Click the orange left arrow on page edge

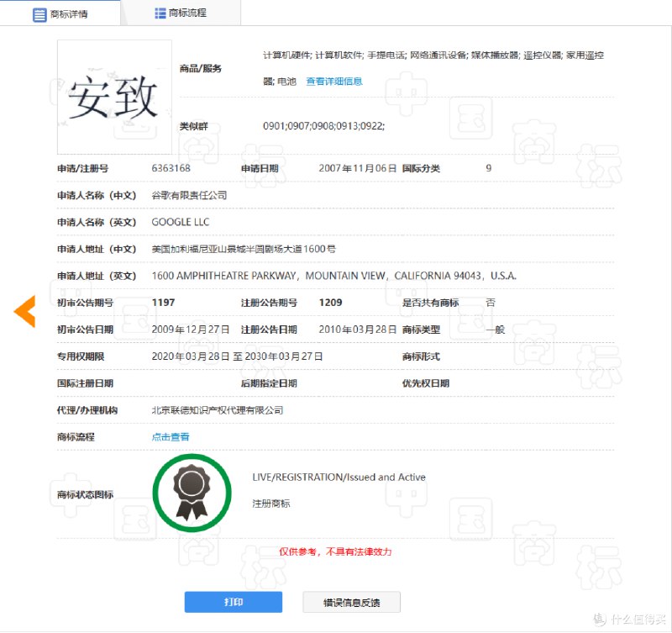pos(24,309)
